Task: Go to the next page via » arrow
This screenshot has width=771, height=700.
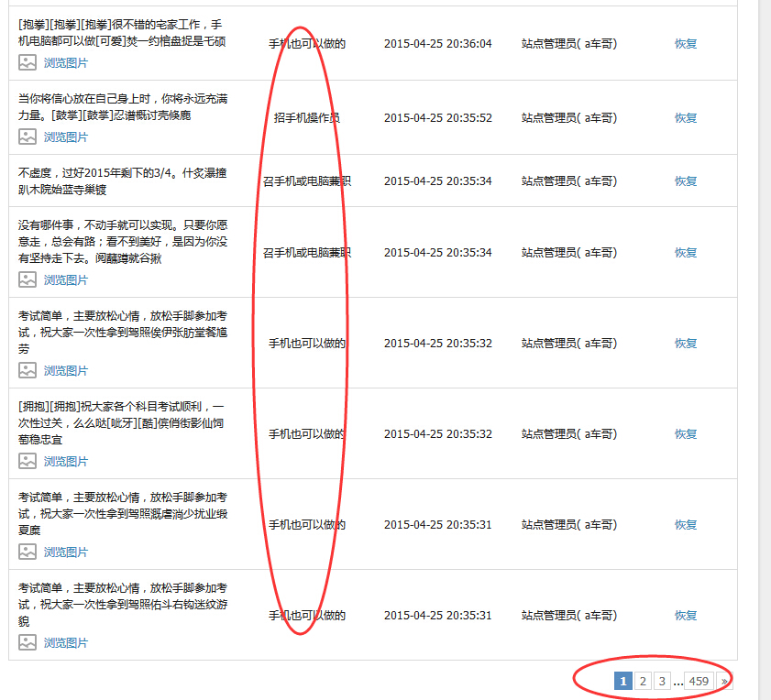Action: click(724, 681)
